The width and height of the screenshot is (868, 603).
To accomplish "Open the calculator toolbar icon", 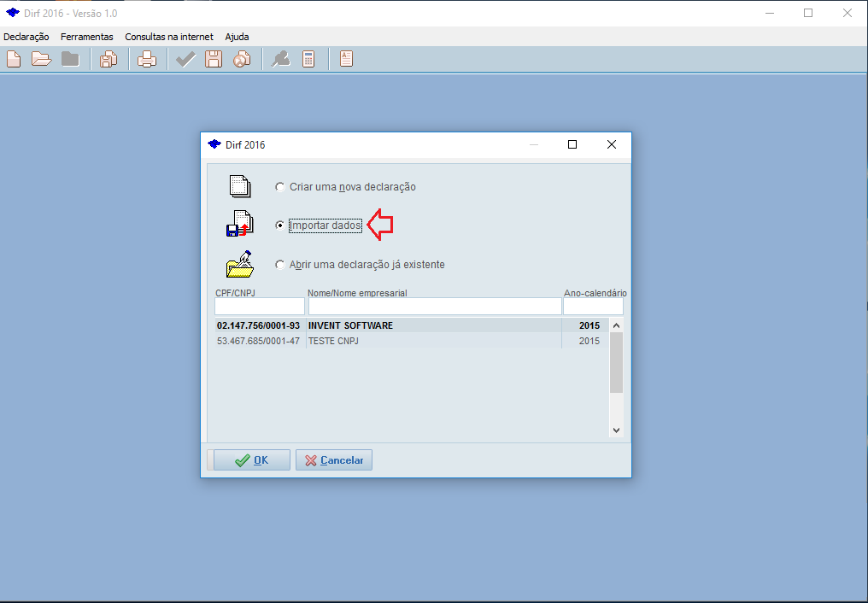I will coord(308,59).
